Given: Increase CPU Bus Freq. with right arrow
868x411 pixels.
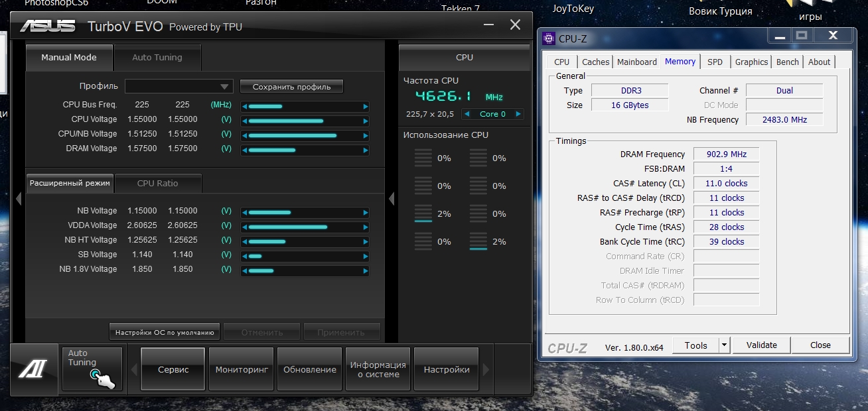Looking at the screenshot, I should point(366,106).
